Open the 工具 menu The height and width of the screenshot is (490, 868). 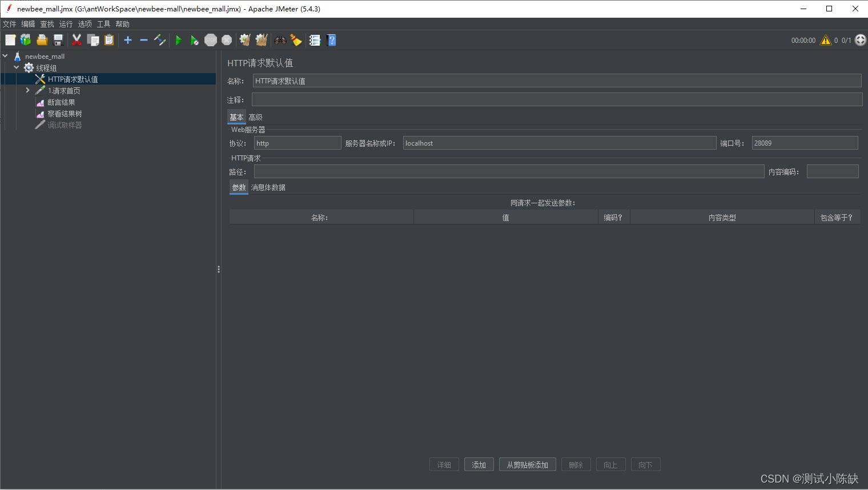[104, 24]
